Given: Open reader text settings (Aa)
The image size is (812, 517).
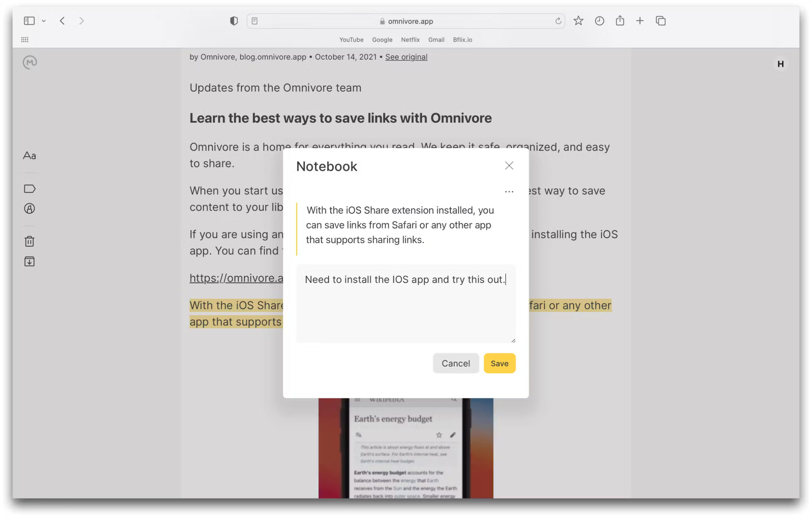Looking at the screenshot, I should [30, 155].
